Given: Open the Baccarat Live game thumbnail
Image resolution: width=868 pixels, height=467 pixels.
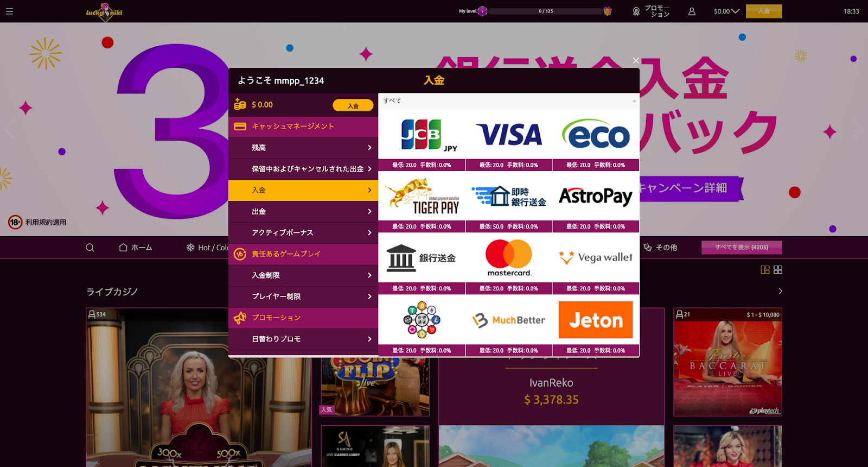Looking at the screenshot, I should (727, 362).
